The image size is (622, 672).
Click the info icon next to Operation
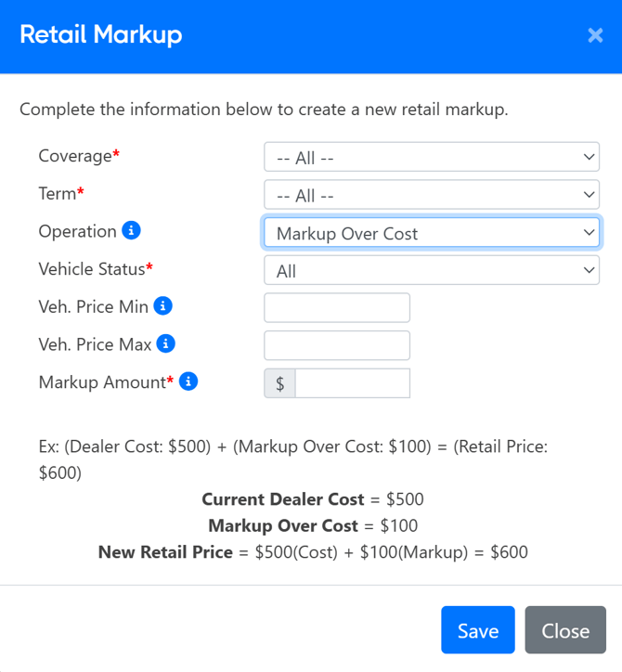coord(131,230)
